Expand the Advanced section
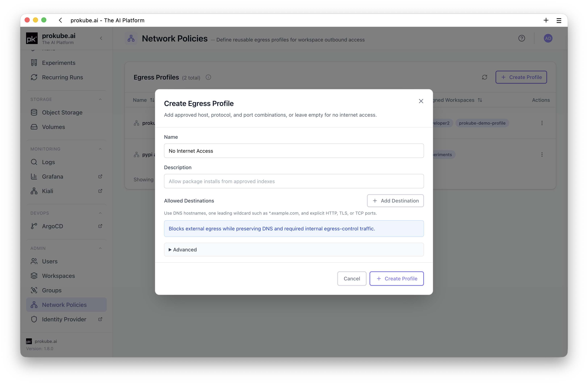 294,249
